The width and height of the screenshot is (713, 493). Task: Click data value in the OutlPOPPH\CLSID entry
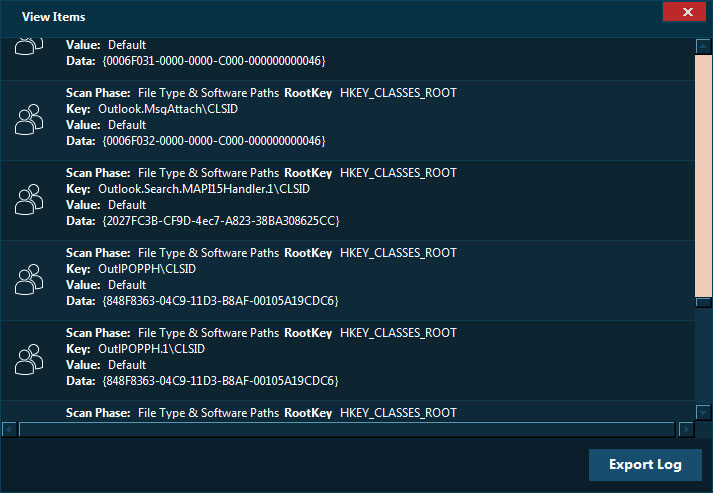(x=221, y=301)
